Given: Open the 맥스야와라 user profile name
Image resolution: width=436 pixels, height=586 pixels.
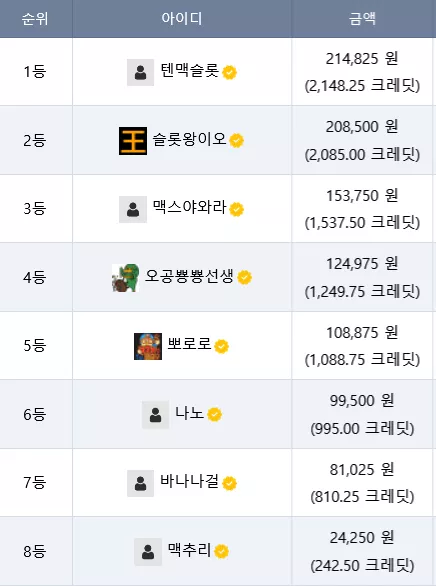Looking at the screenshot, I should 189,207.
